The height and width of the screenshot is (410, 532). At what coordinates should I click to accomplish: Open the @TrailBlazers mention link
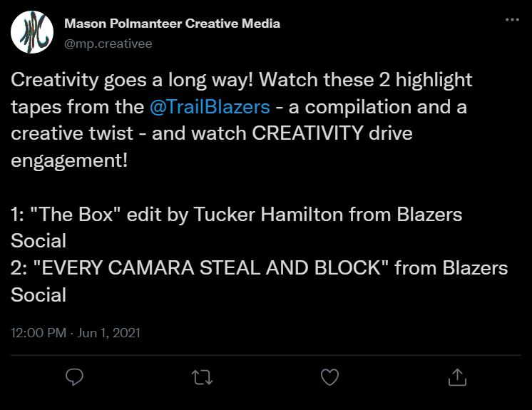(x=210, y=107)
